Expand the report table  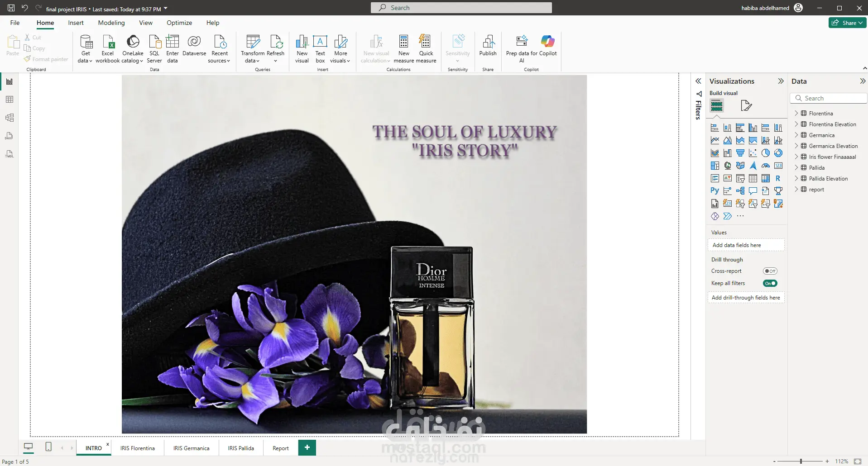796,189
